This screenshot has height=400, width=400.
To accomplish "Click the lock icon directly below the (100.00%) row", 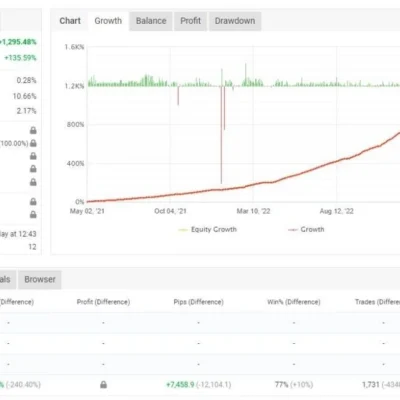I will [x=33, y=156].
